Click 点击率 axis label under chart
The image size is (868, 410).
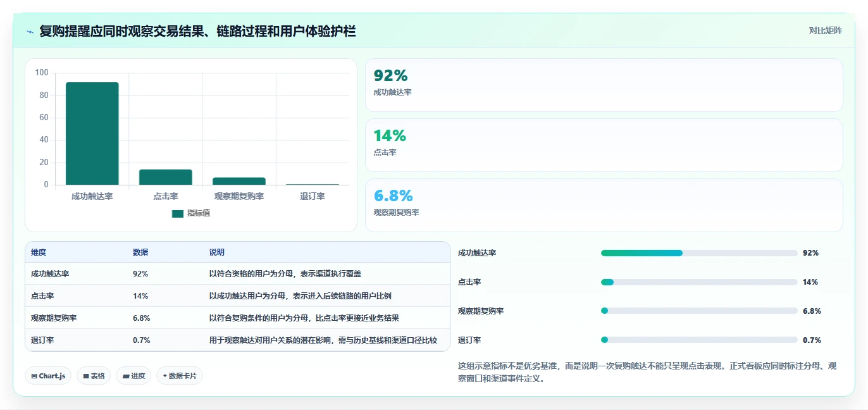166,196
